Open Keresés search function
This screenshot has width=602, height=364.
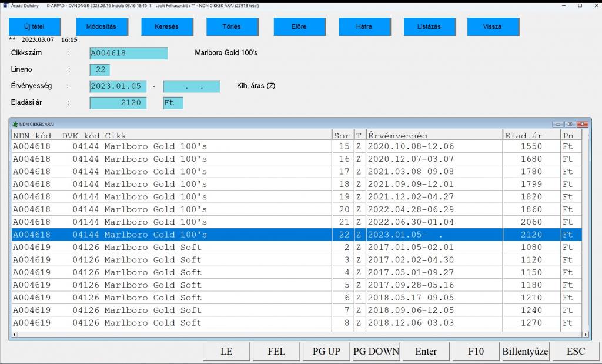[166, 26]
